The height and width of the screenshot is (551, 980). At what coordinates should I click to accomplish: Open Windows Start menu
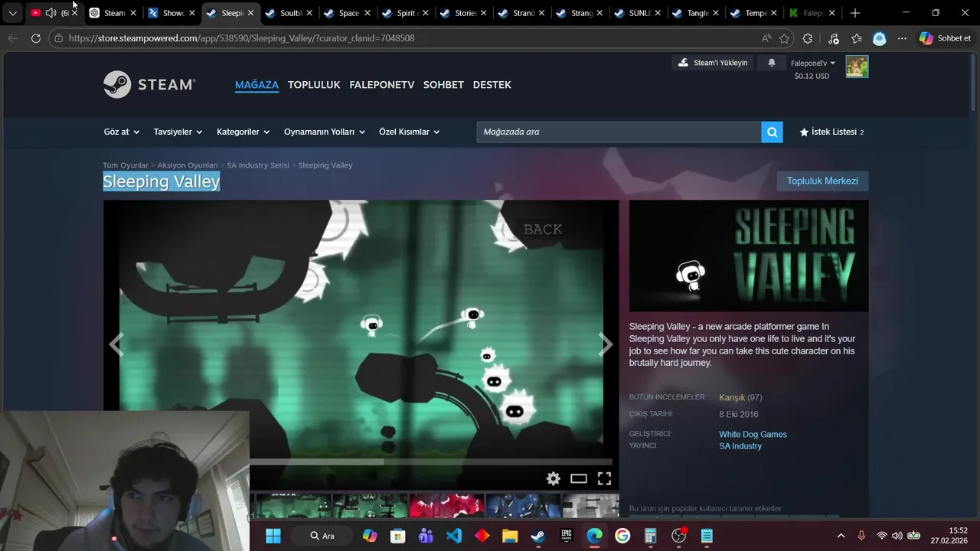[x=273, y=536]
